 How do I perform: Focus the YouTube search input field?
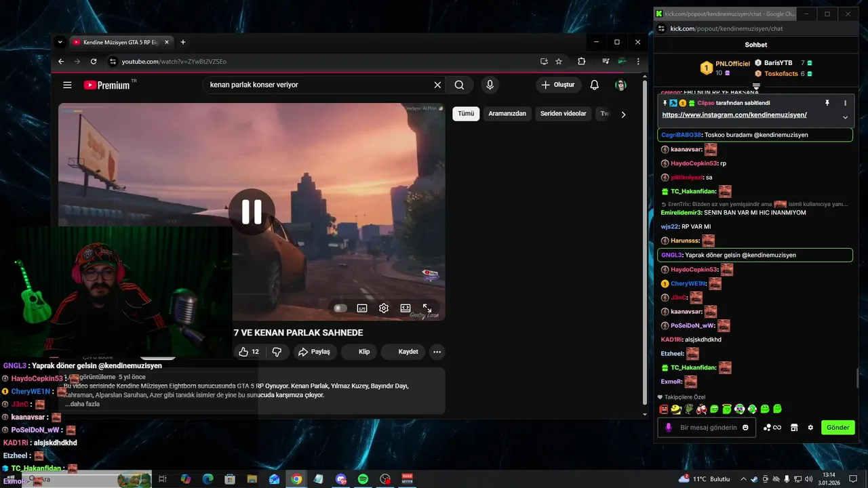(x=319, y=85)
